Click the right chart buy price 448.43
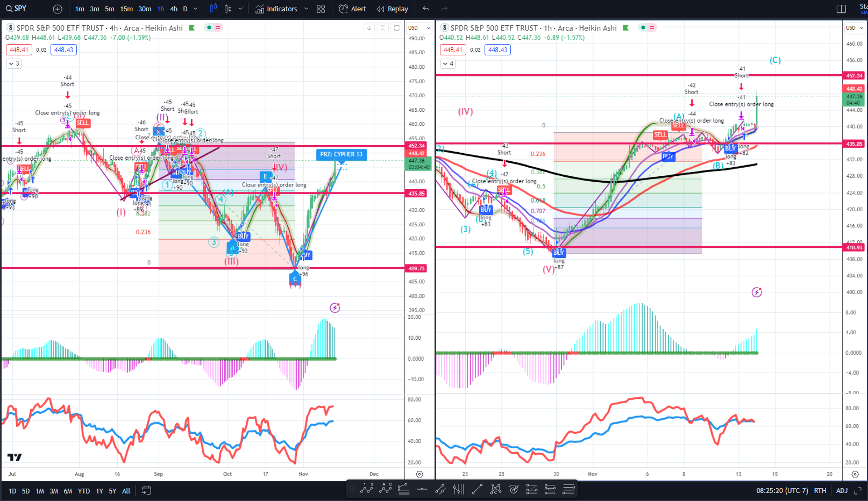This screenshot has height=501, width=868. (497, 50)
